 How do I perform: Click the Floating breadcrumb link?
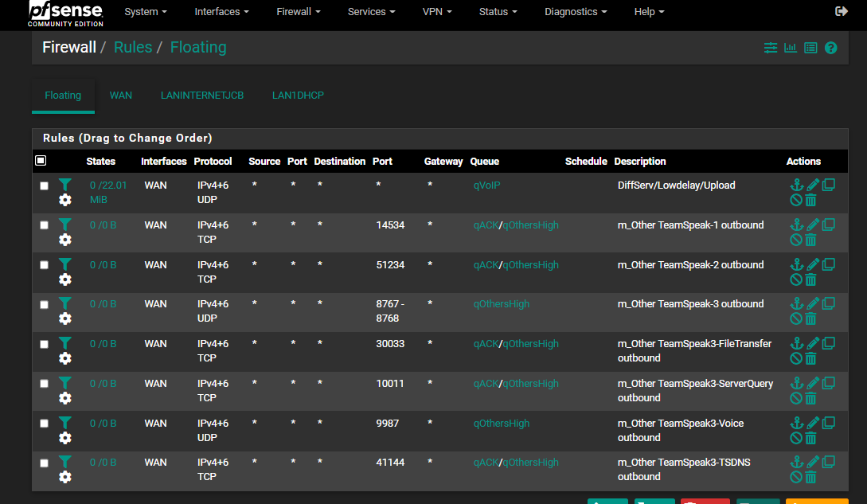pyautogui.click(x=198, y=47)
